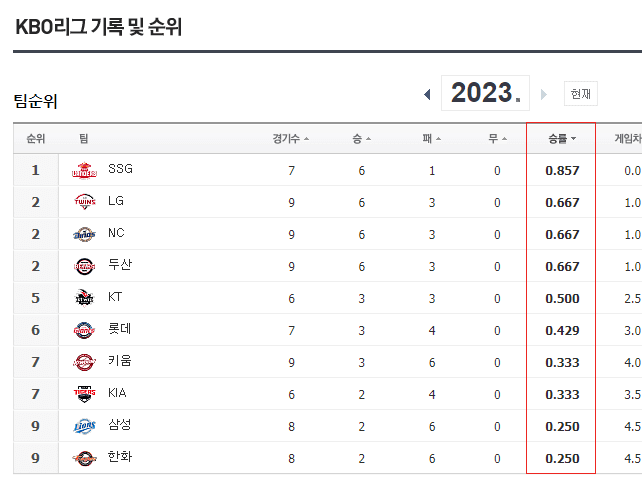Click the KIA Tigers team logo

(83, 394)
